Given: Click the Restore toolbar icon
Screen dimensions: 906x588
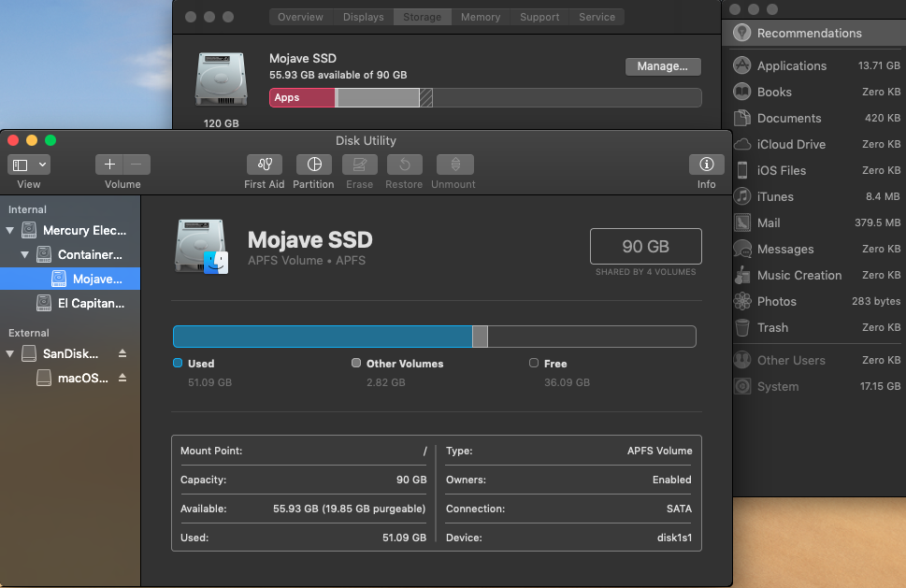Looking at the screenshot, I should (405, 165).
